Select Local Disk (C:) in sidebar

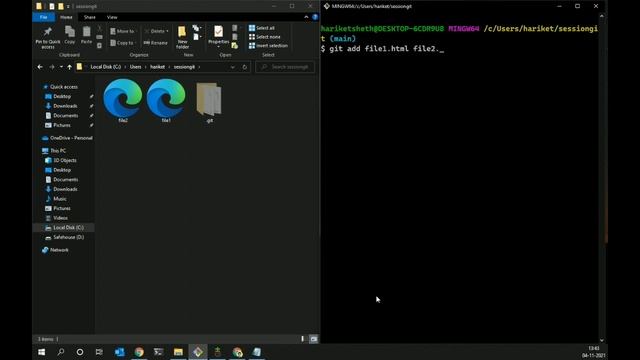coord(64,227)
